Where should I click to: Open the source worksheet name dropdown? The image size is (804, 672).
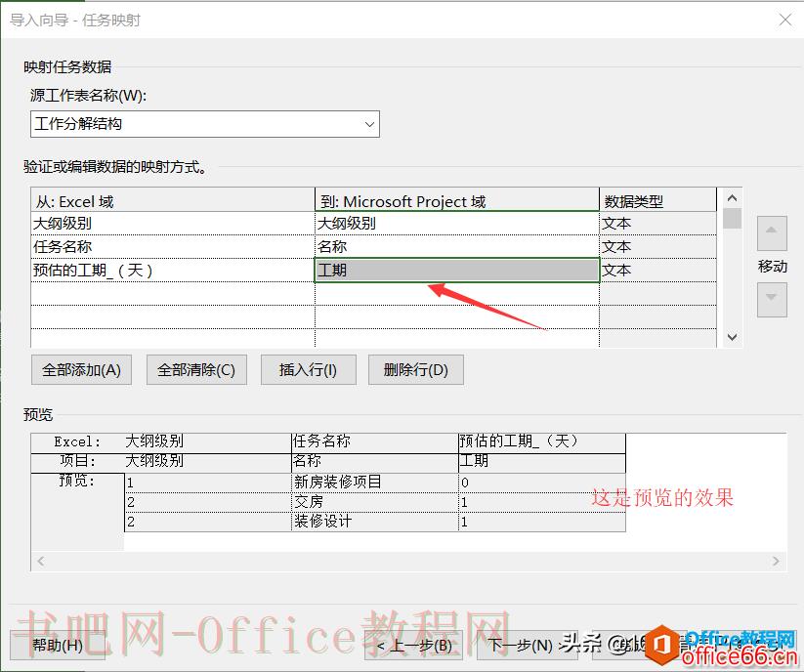tap(204, 124)
